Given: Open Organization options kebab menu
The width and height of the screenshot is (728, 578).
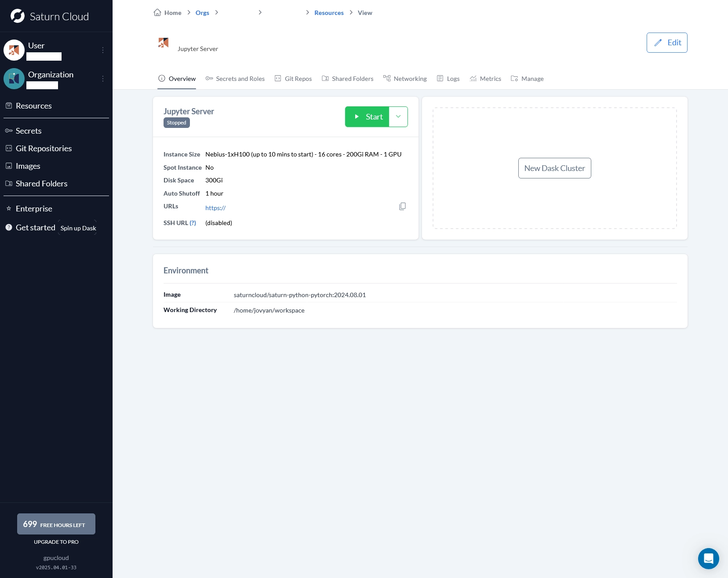Looking at the screenshot, I should tap(103, 79).
